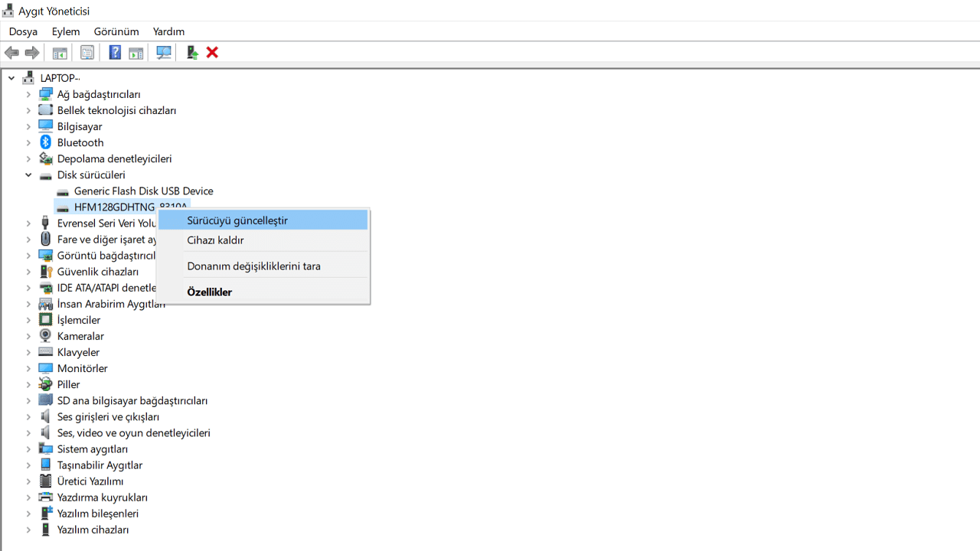This screenshot has width=980, height=551.
Task: Expand the Ağ bağdaştırıcıları node
Action: [28, 94]
